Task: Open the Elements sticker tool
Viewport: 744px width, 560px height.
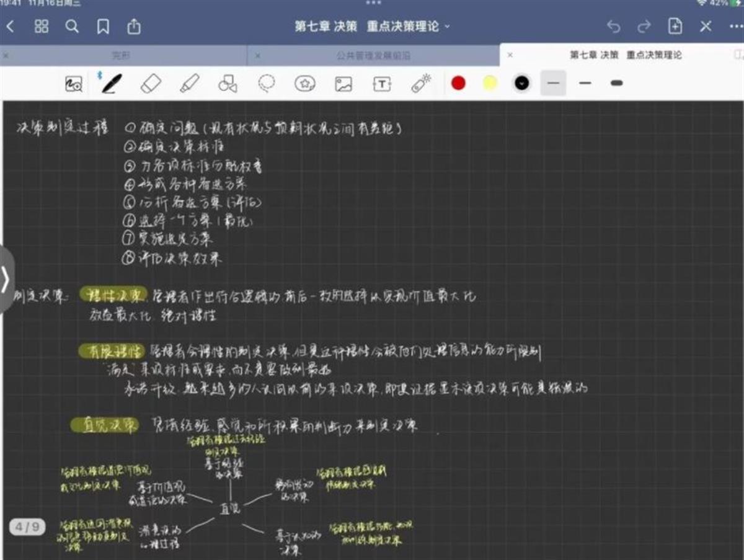Action: click(x=304, y=83)
